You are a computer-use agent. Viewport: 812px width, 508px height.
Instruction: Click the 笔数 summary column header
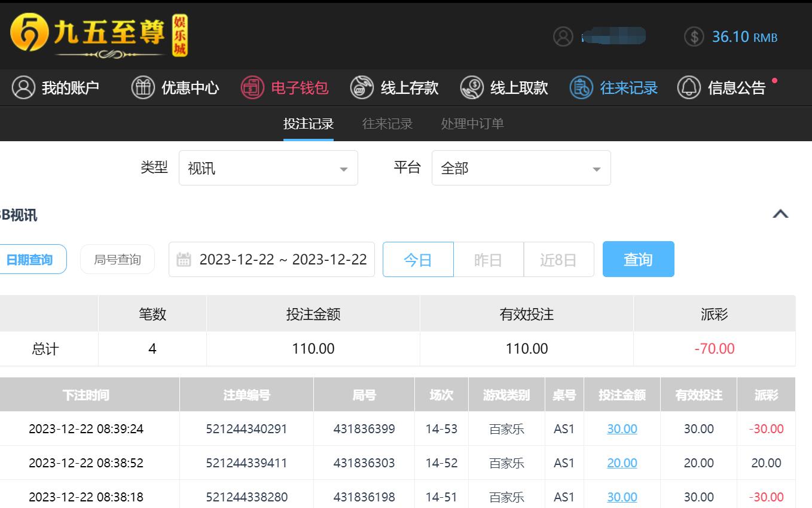(152, 314)
